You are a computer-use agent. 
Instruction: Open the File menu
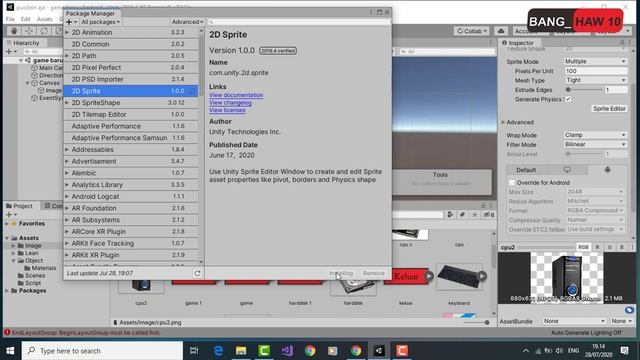[10, 19]
